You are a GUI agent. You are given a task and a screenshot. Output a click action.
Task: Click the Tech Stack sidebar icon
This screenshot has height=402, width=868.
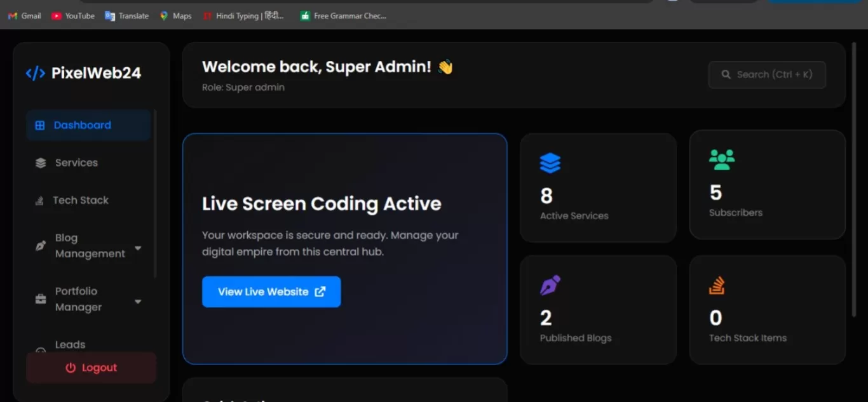click(x=39, y=201)
